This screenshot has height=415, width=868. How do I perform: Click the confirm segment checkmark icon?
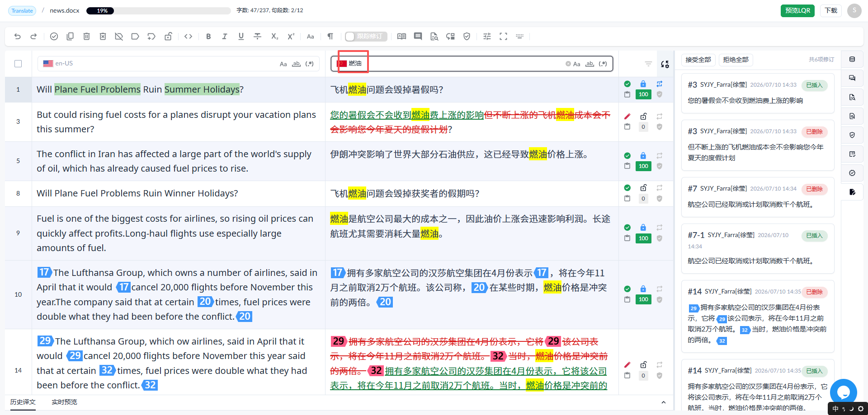tap(54, 37)
